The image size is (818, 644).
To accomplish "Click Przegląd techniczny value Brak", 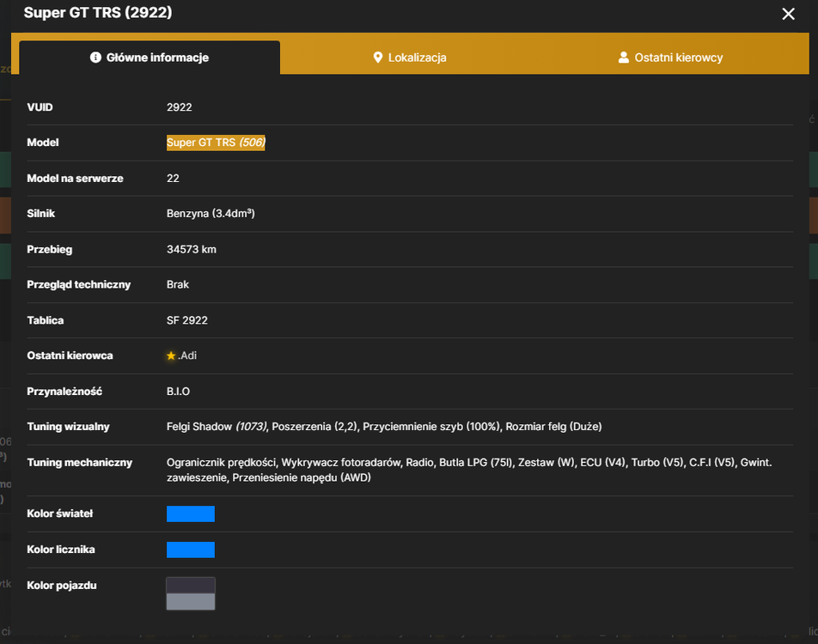I will point(178,285).
